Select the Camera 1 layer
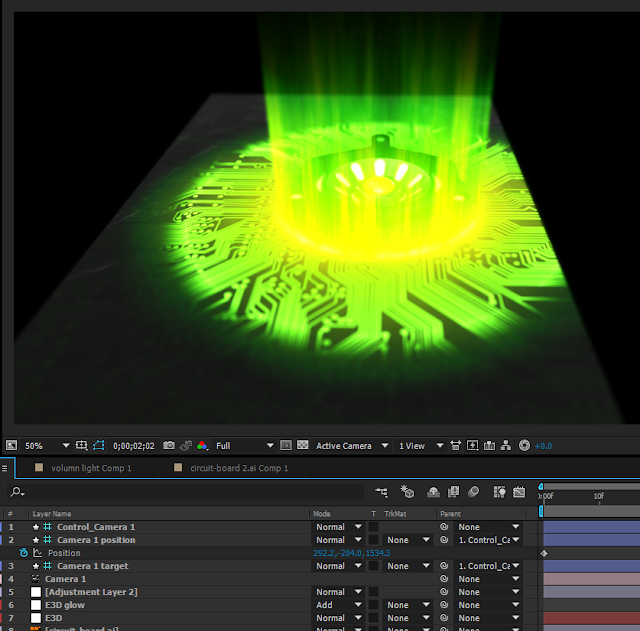The width and height of the screenshot is (640, 631). [66, 579]
